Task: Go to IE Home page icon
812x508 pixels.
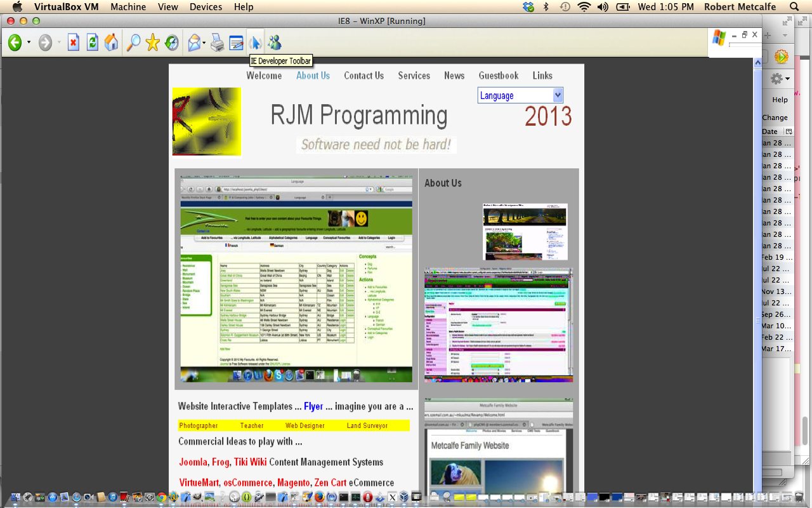Action: [112, 43]
